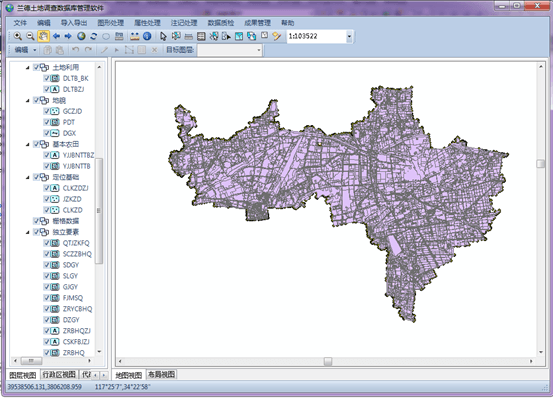
Task: Click the oval selection tool icon
Action: tap(106, 36)
